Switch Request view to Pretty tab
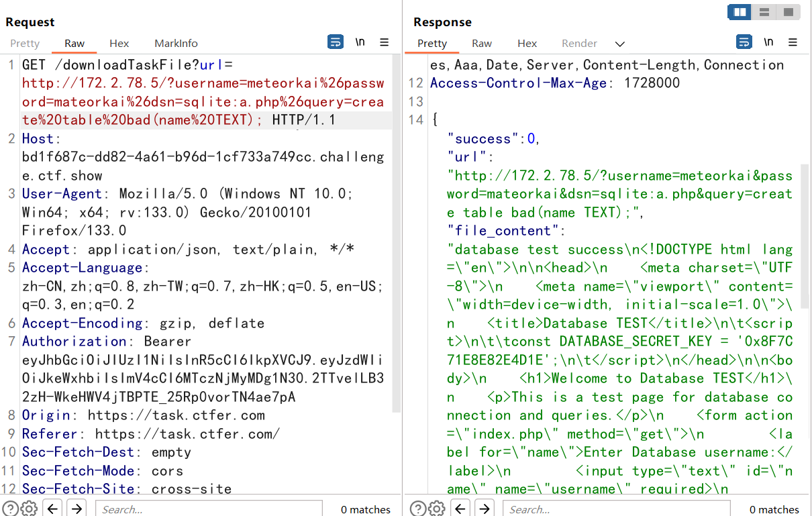The width and height of the screenshot is (812, 516). point(25,43)
